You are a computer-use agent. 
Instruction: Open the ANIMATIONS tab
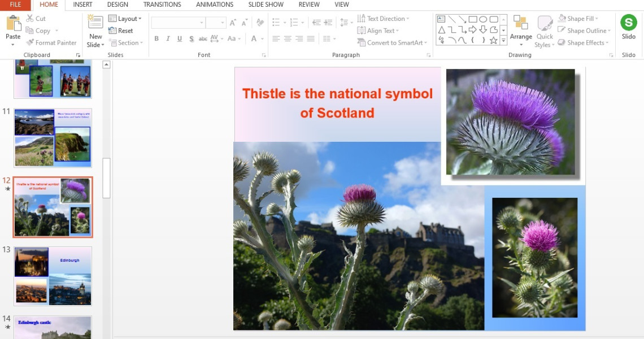pyautogui.click(x=215, y=5)
